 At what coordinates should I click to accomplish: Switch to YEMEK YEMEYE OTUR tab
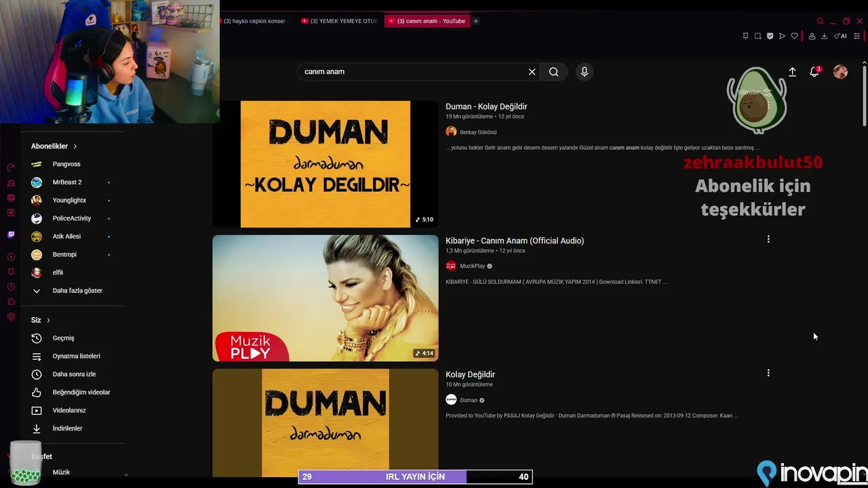pos(339,21)
